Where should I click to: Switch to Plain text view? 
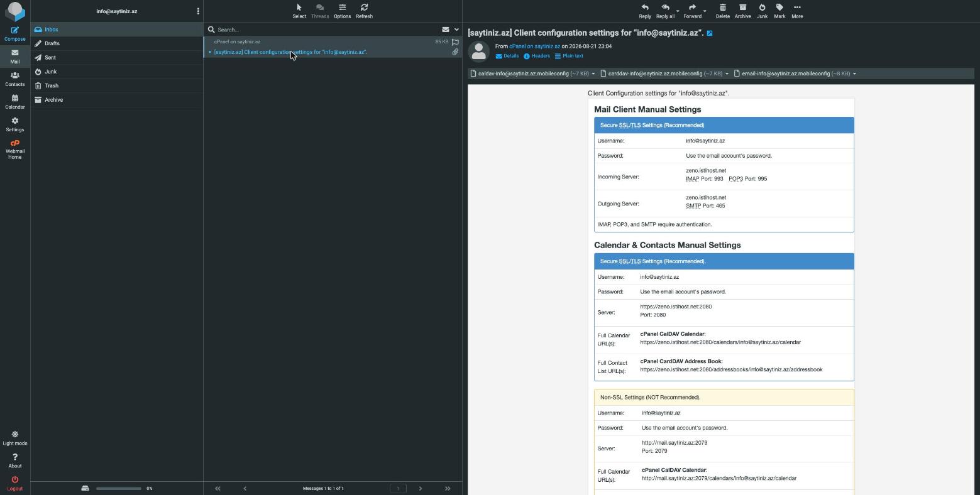(569, 56)
